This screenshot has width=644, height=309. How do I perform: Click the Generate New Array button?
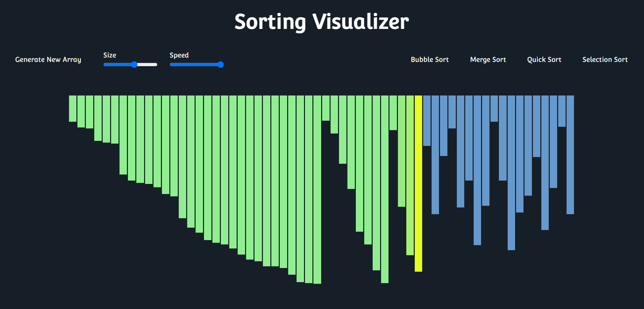pyautogui.click(x=48, y=60)
